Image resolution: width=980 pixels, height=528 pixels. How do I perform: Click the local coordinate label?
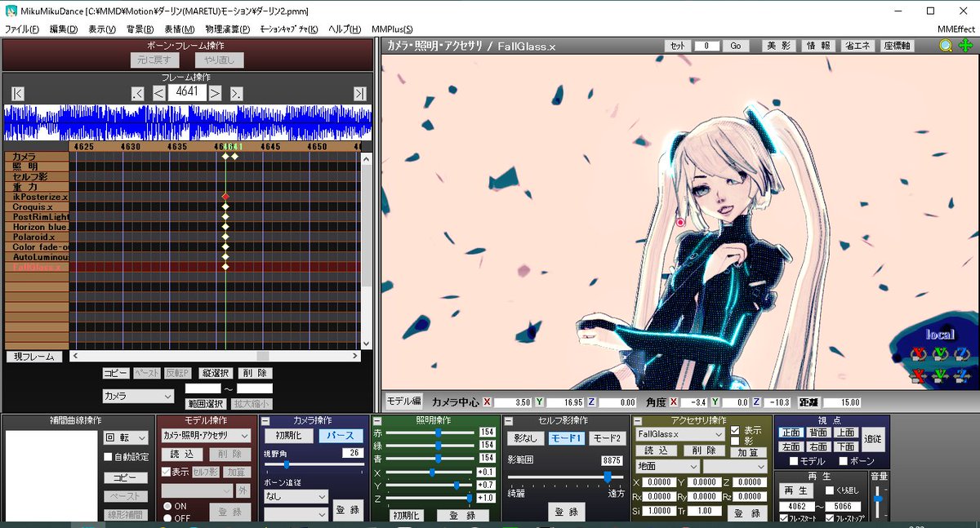click(x=940, y=335)
